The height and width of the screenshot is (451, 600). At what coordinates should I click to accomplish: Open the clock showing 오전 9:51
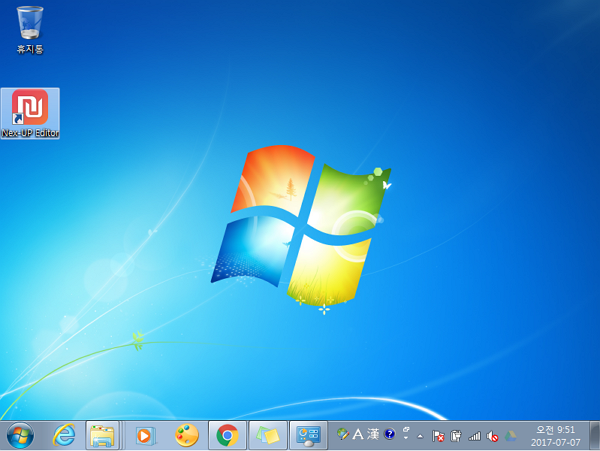(556, 436)
